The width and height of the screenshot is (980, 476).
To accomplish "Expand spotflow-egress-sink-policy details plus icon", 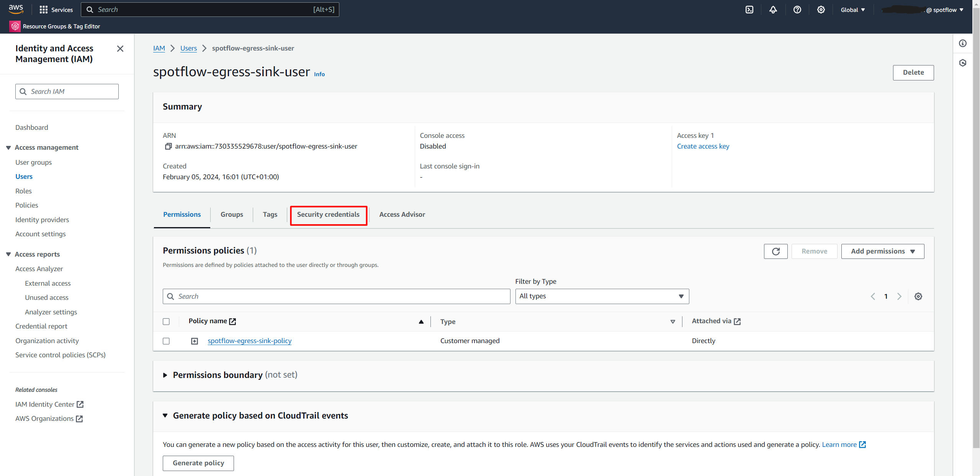I will pyautogui.click(x=195, y=341).
